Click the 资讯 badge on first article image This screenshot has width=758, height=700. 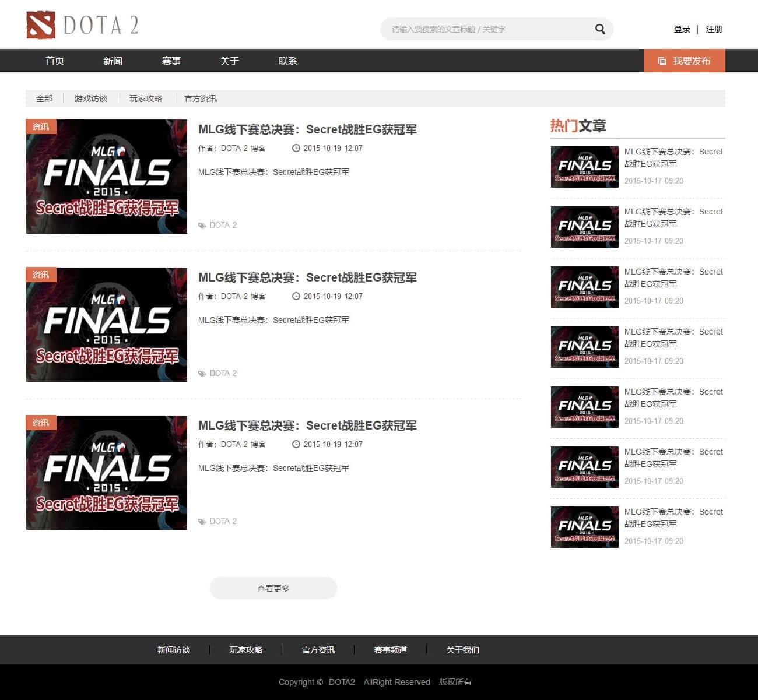pos(41,126)
